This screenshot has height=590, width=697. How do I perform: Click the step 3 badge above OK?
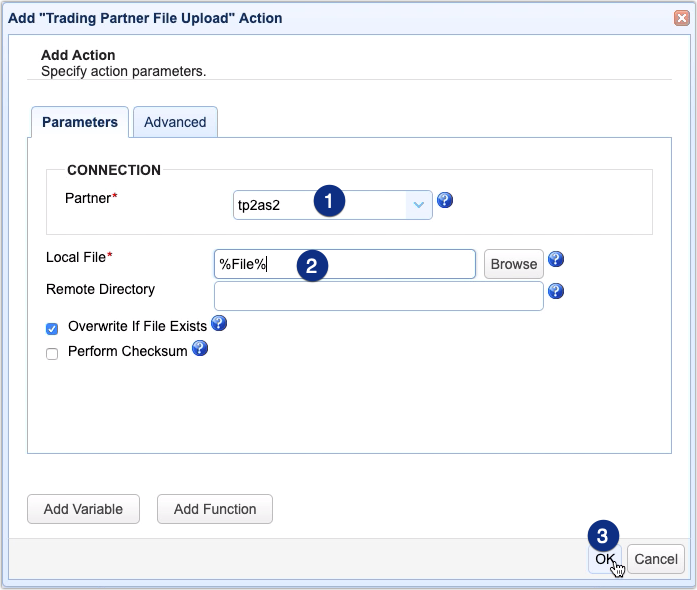coord(603,534)
